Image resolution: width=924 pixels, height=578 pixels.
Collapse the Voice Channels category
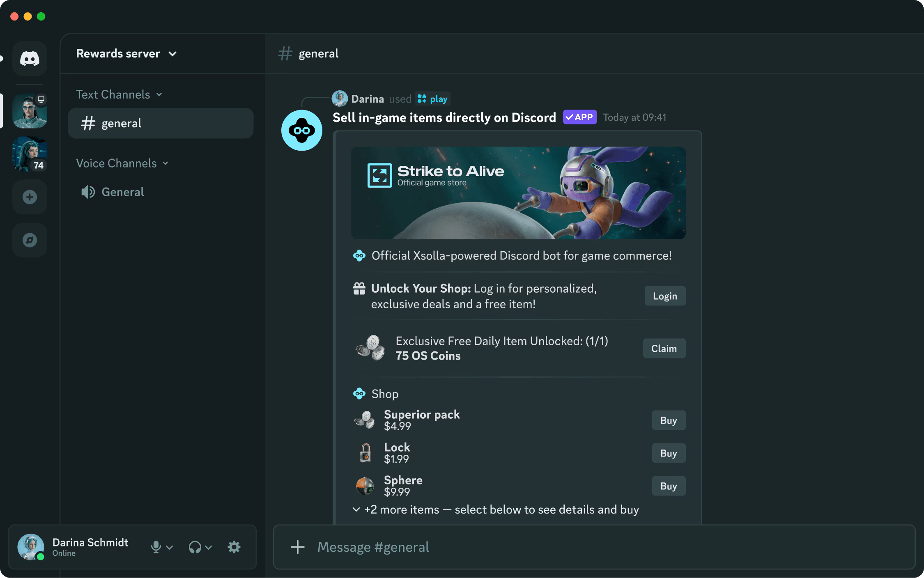coord(122,163)
